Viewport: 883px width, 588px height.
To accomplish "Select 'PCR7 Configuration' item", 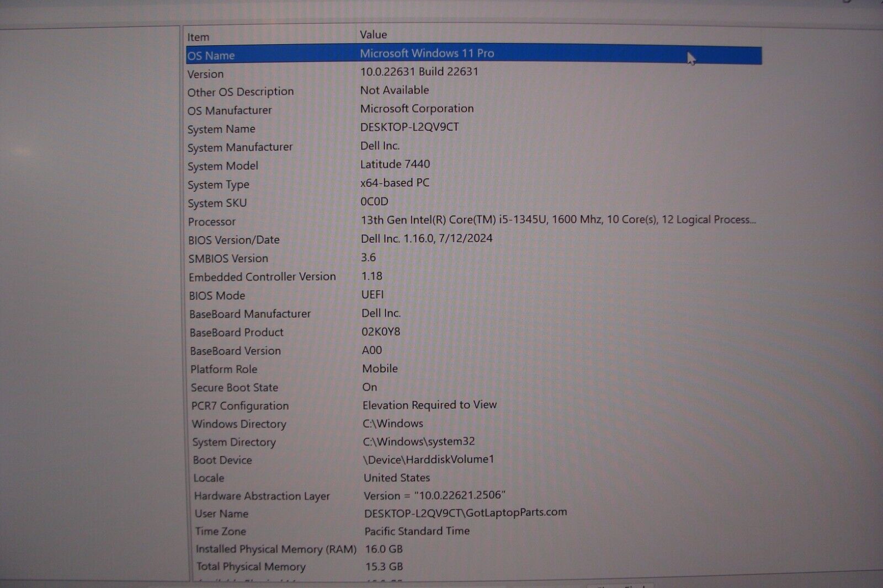I will [240, 406].
